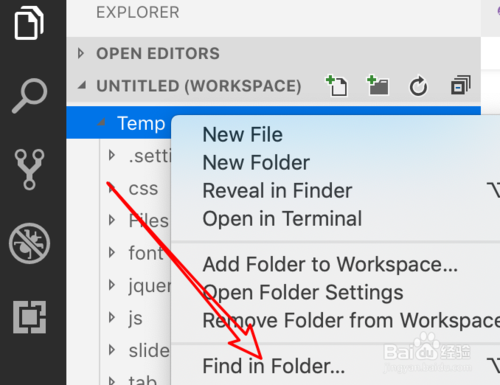Expand the js folder
Screen dimensions: 500x385
click(x=112, y=317)
